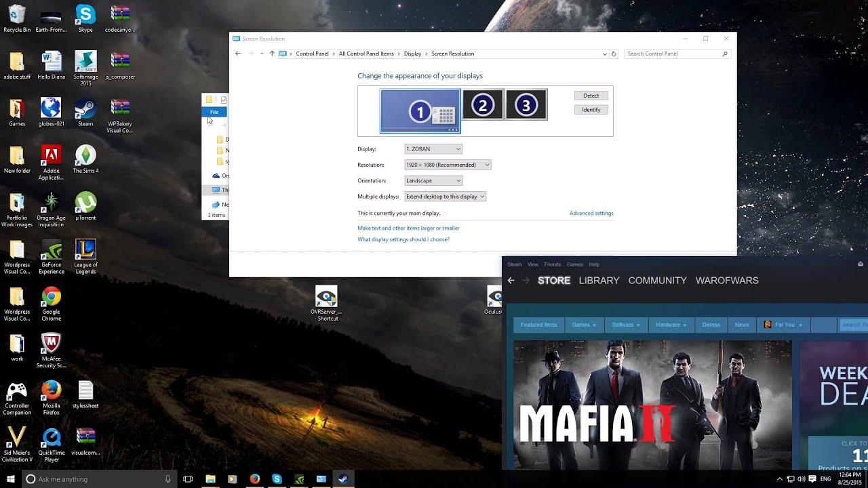Open recent locations dropdown beside forward arrow
This screenshot has height=488, width=868.
click(x=261, y=54)
